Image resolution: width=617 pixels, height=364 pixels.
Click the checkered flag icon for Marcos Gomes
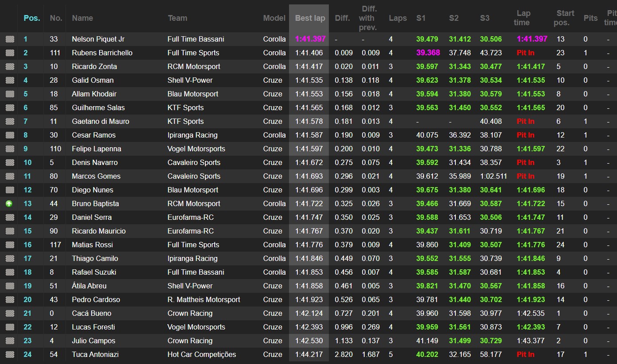click(9, 176)
